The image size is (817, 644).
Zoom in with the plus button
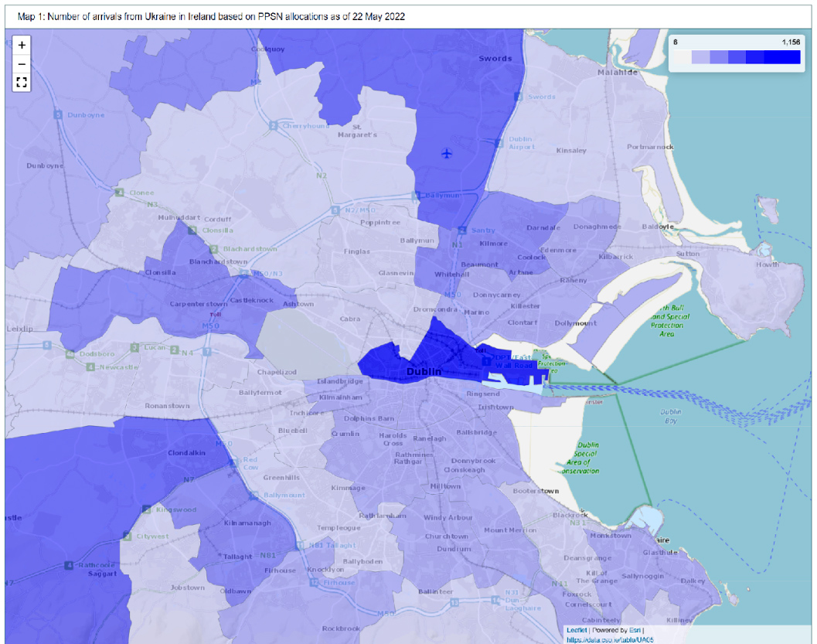[22, 46]
